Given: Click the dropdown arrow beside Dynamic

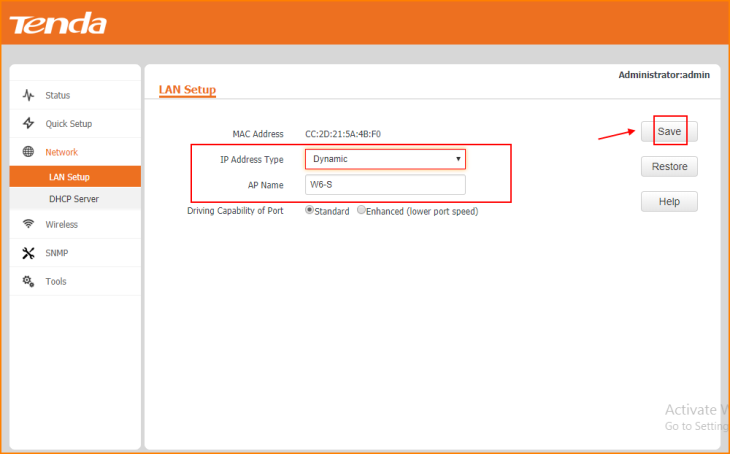Looking at the screenshot, I should click(458, 159).
